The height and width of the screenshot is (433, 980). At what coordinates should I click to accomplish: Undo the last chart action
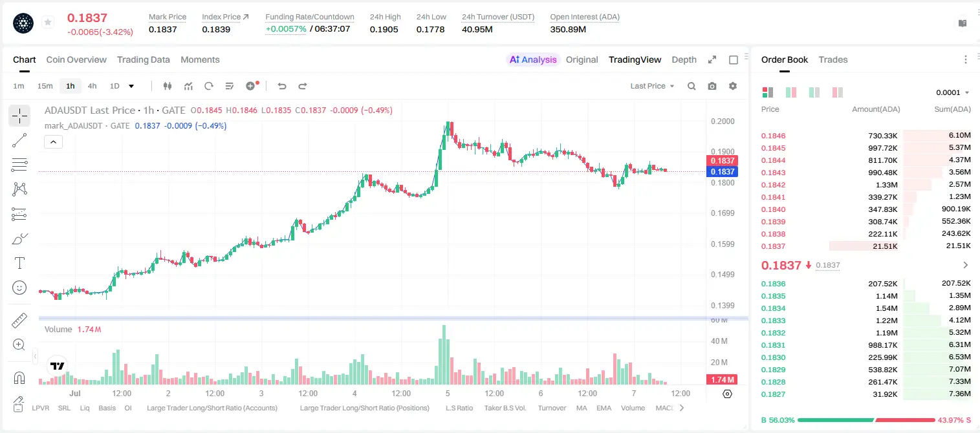(281, 86)
